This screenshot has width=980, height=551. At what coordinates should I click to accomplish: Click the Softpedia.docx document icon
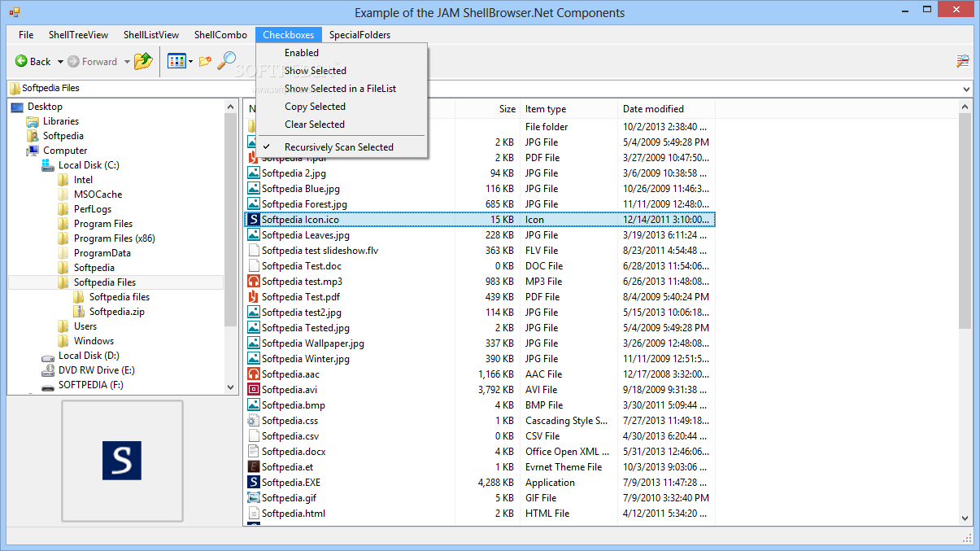click(254, 451)
